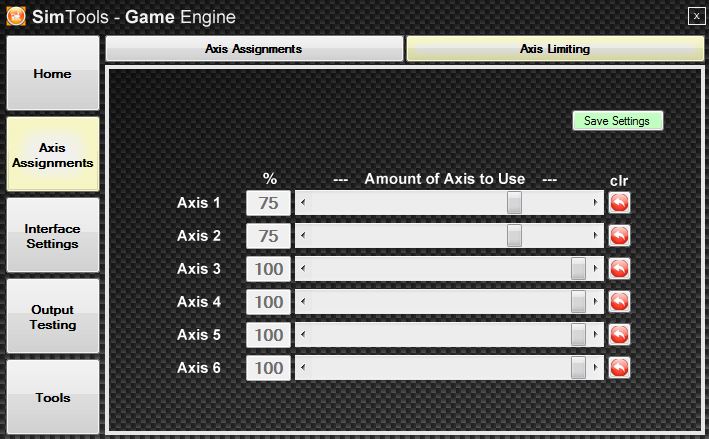709x439 pixels.
Task: Click the 'Axis 4' row label
Action: 199,302
